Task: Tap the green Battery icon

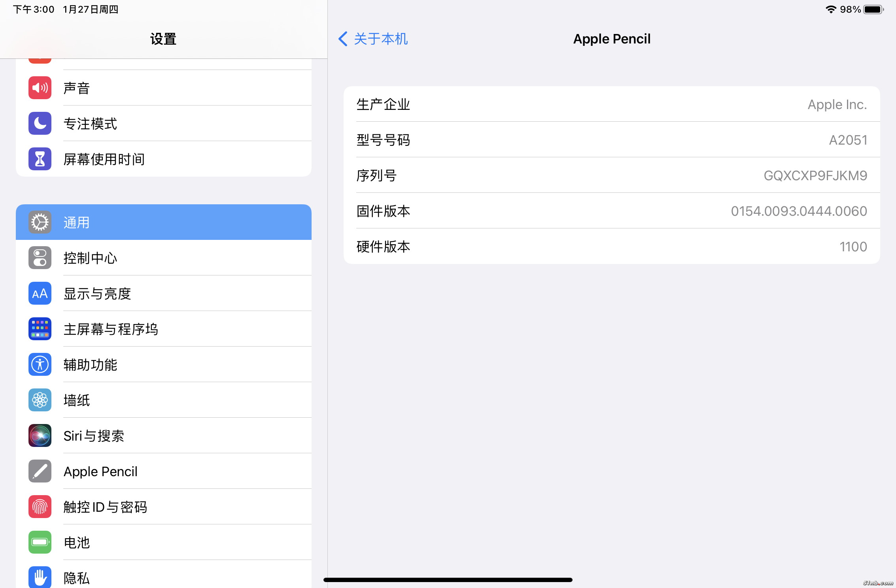Action: 40,542
